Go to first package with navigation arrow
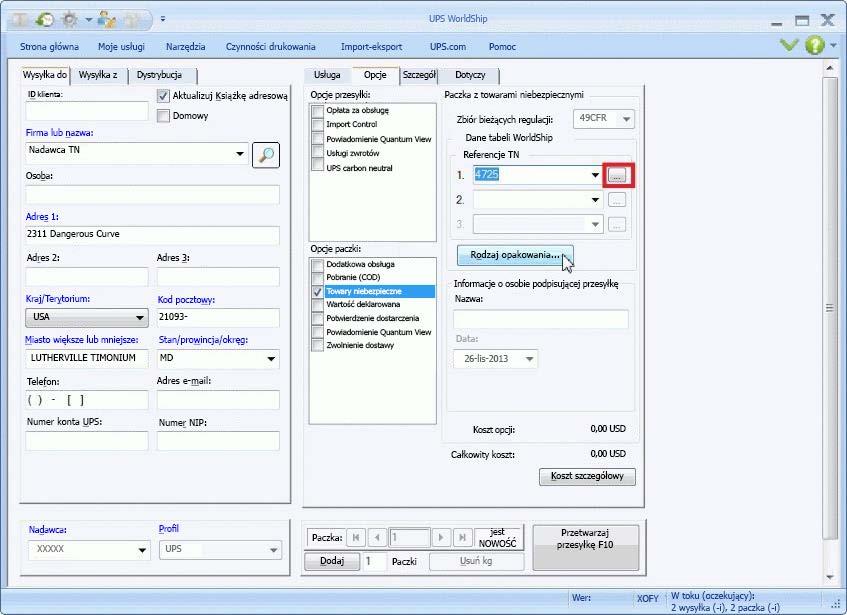Viewport: 847px width, 615px height. (355, 538)
